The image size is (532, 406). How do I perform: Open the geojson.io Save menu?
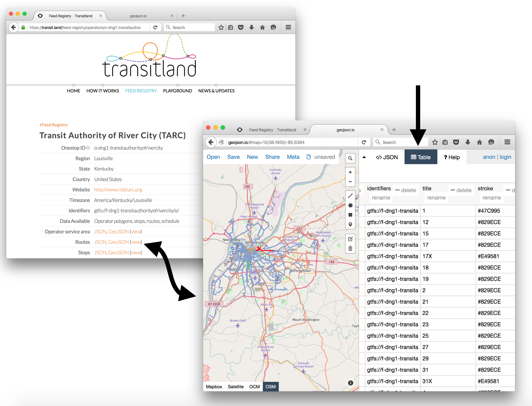(233, 157)
